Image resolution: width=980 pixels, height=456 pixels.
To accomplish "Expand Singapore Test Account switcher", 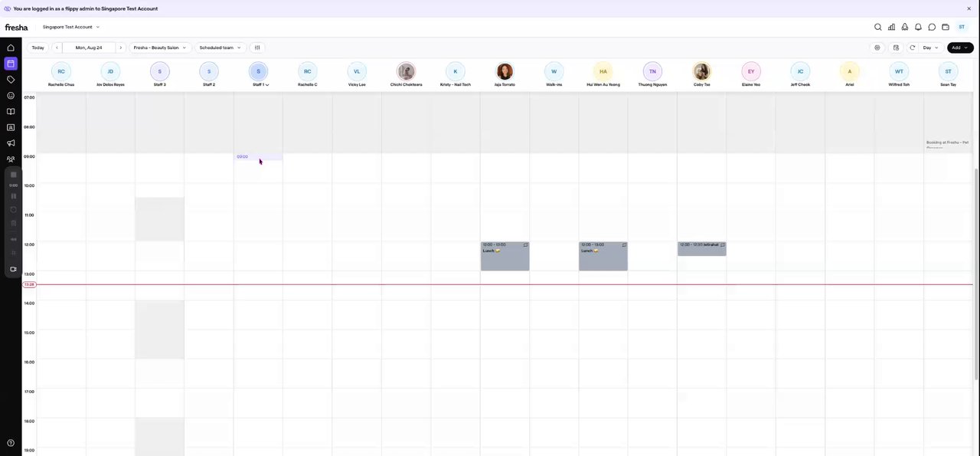I will 71,27.
